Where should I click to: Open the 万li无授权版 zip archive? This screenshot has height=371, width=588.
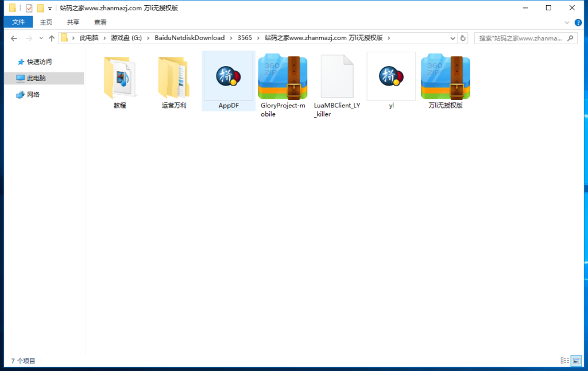click(445, 76)
